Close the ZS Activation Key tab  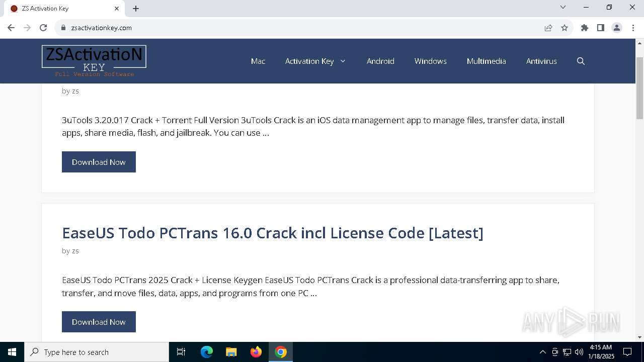click(x=117, y=9)
